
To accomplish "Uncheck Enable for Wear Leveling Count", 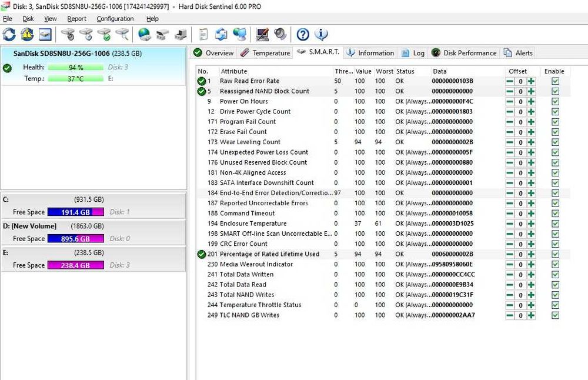I will coord(556,142).
